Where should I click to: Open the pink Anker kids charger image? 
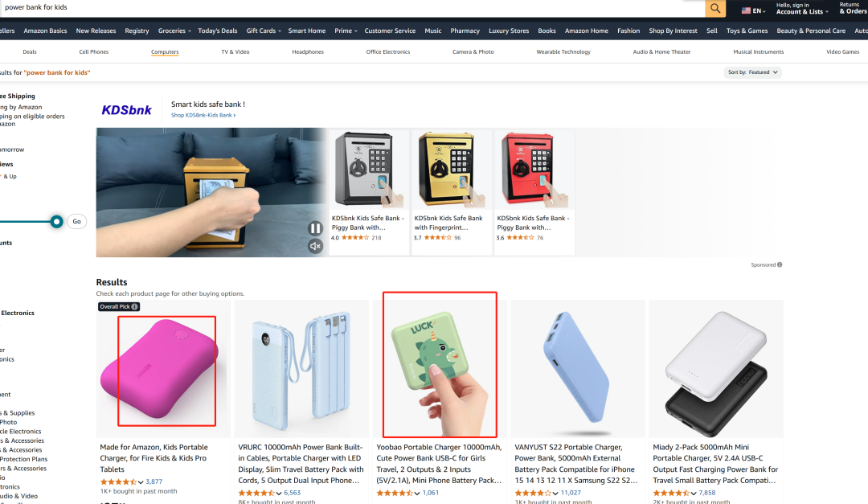click(162, 369)
